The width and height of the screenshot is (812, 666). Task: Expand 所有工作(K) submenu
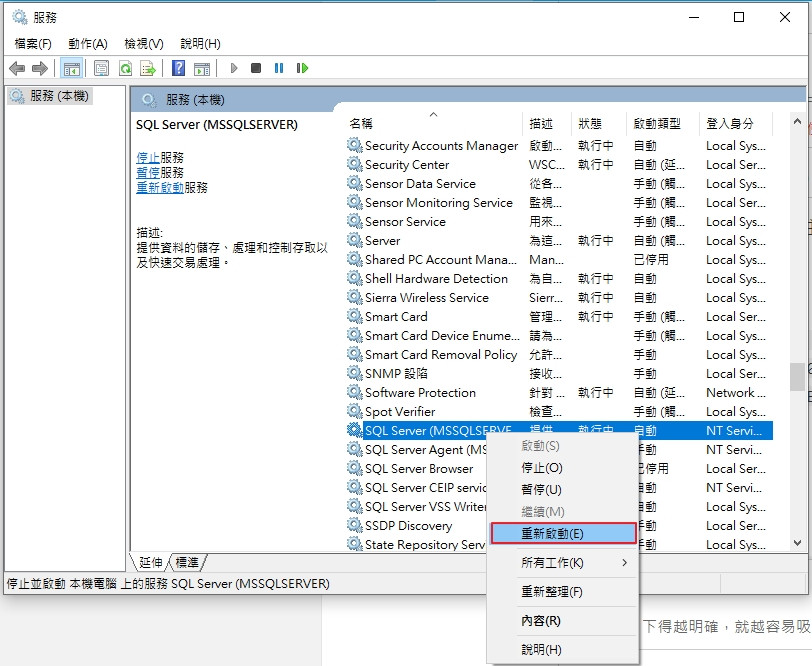pyautogui.click(x=563, y=562)
